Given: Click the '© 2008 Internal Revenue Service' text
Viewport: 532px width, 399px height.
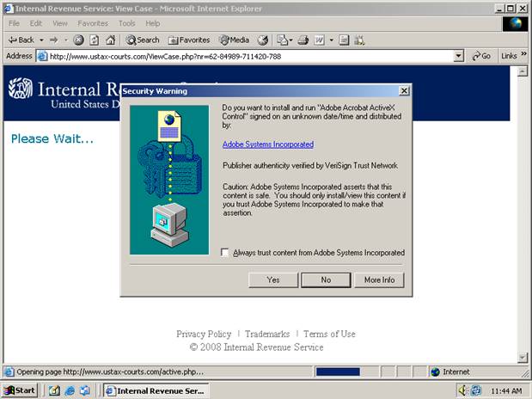Looking at the screenshot, I should pyautogui.click(x=256, y=347).
